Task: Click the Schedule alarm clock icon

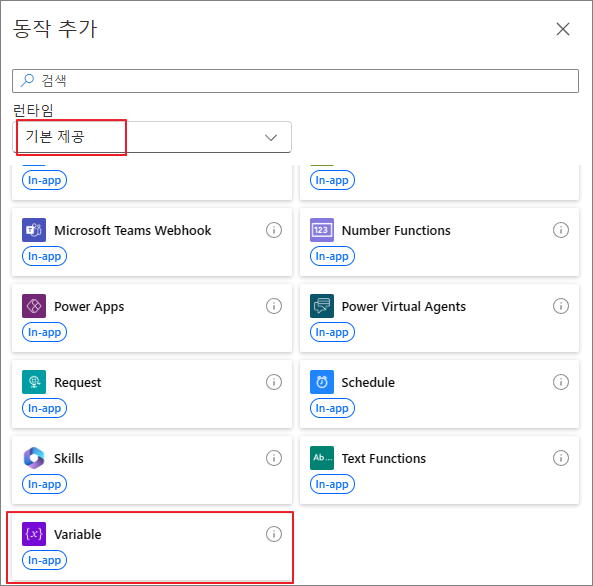Action: 322,382
